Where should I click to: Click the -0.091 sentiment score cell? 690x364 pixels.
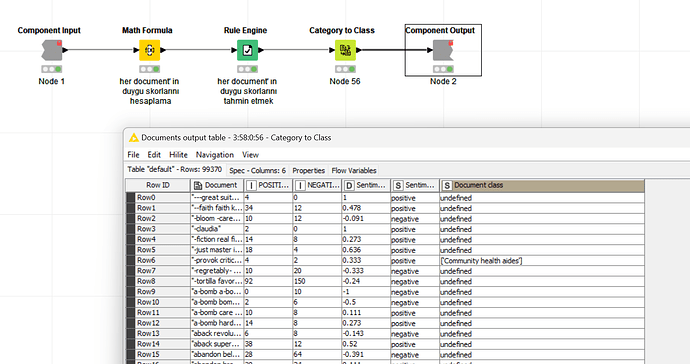pyautogui.click(x=366, y=219)
